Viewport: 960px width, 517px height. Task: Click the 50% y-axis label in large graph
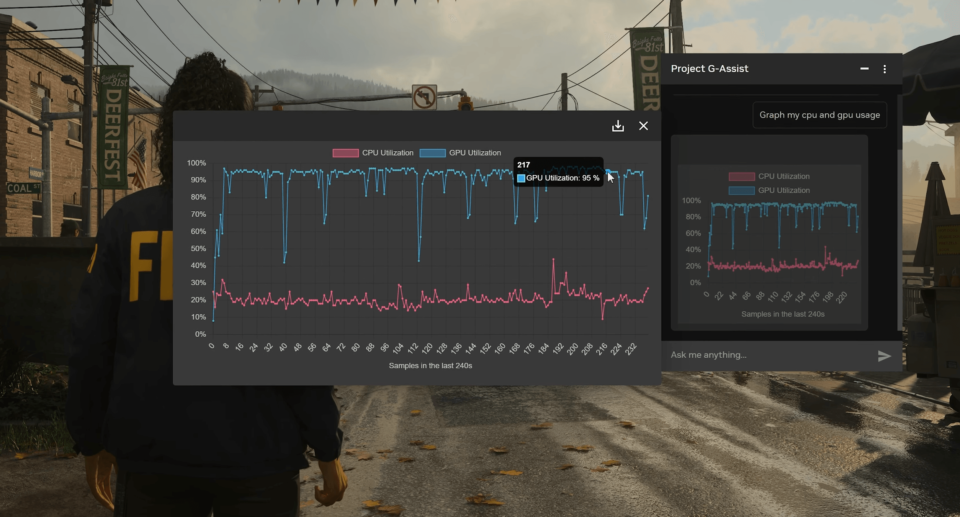(198, 249)
